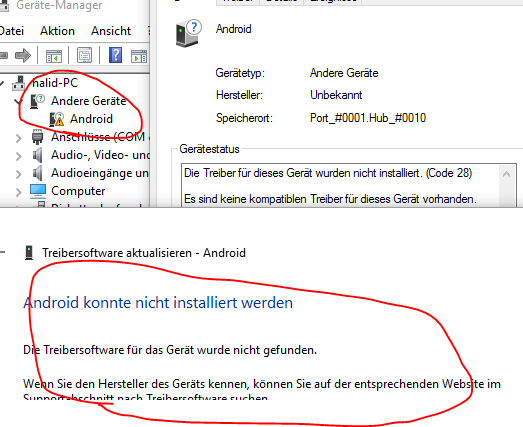Click the 'Andere Geräte' Gerätetyp value

click(x=344, y=73)
